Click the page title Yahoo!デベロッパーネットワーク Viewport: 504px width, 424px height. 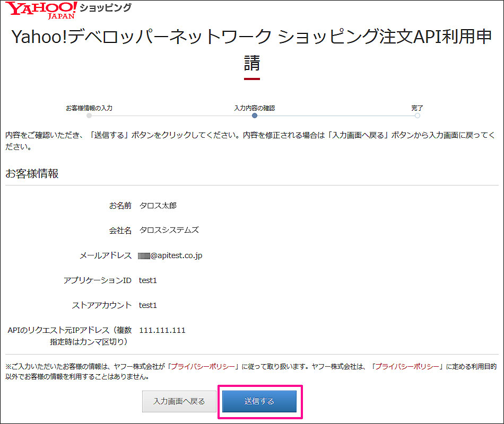pos(142,36)
